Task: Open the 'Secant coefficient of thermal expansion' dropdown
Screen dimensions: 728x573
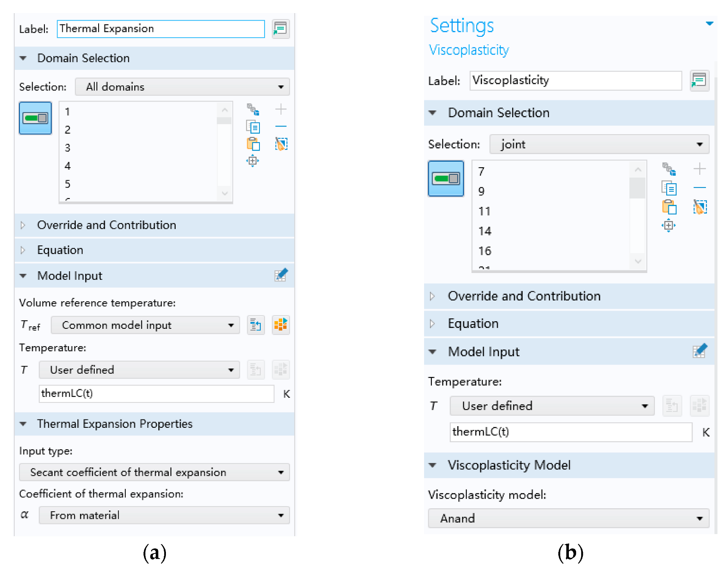Action: point(154,472)
